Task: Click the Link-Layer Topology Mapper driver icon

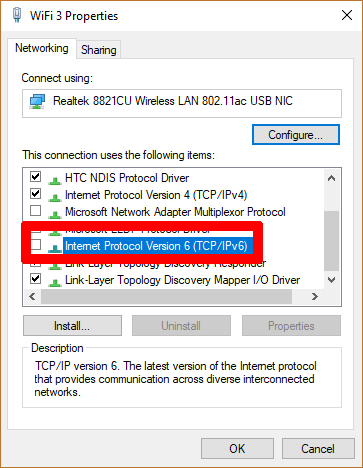Action: click(55, 282)
